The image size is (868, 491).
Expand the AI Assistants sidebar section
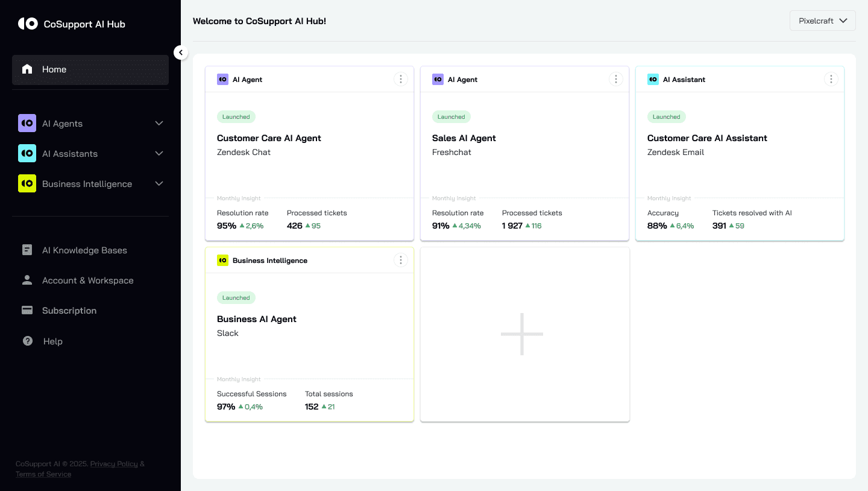[159, 153]
